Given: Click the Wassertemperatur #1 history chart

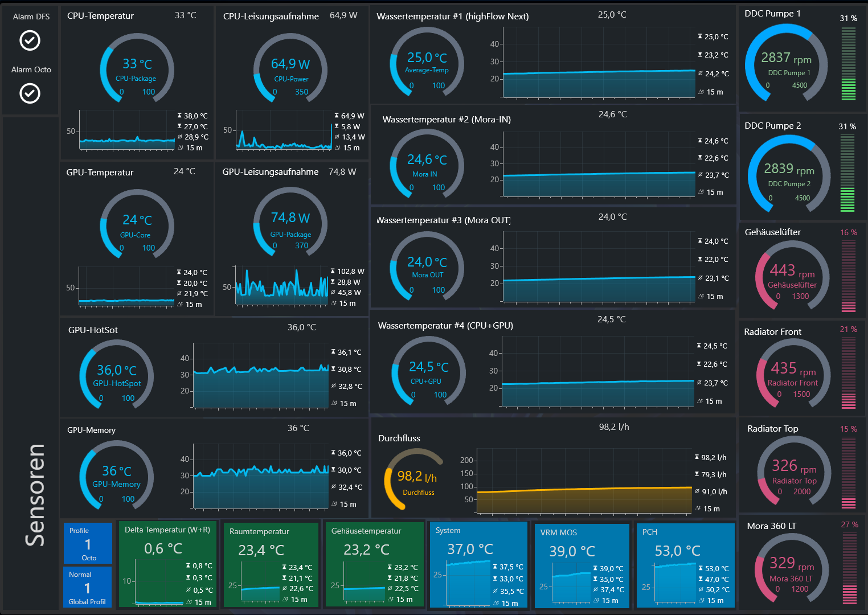Looking at the screenshot, I should point(599,62).
